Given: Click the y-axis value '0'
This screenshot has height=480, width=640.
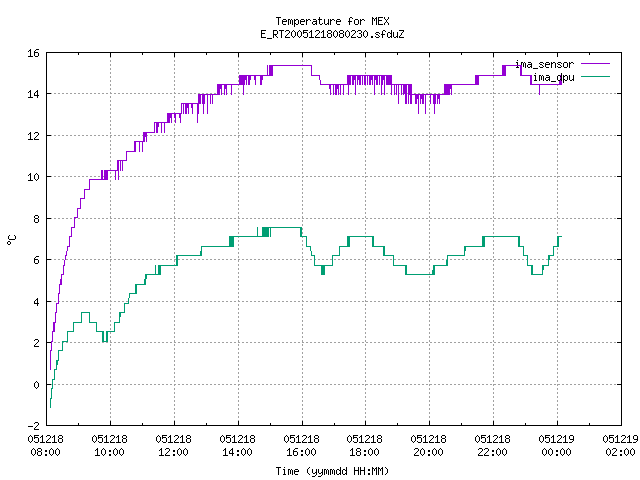Looking at the screenshot, I should pos(36,384).
